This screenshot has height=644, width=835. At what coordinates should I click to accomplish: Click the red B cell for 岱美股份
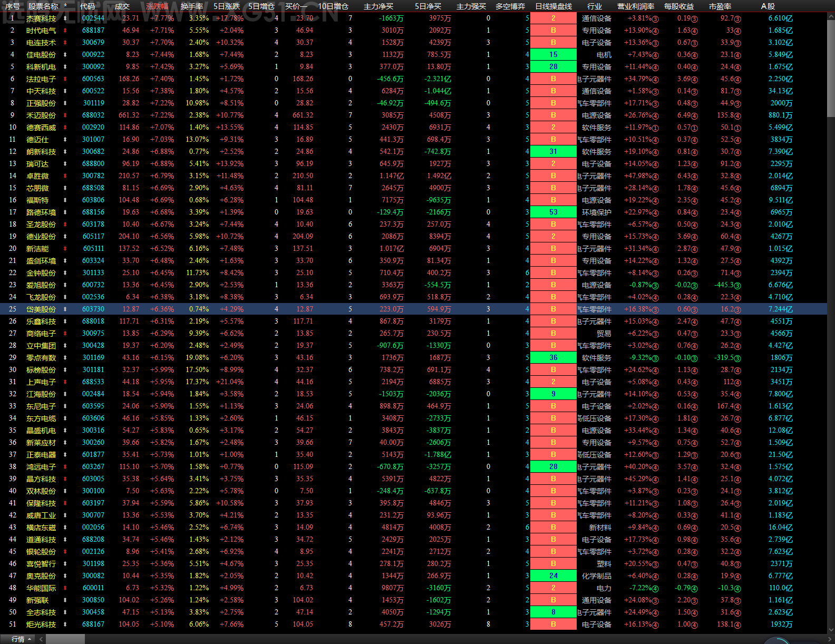click(x=554, y=309)
